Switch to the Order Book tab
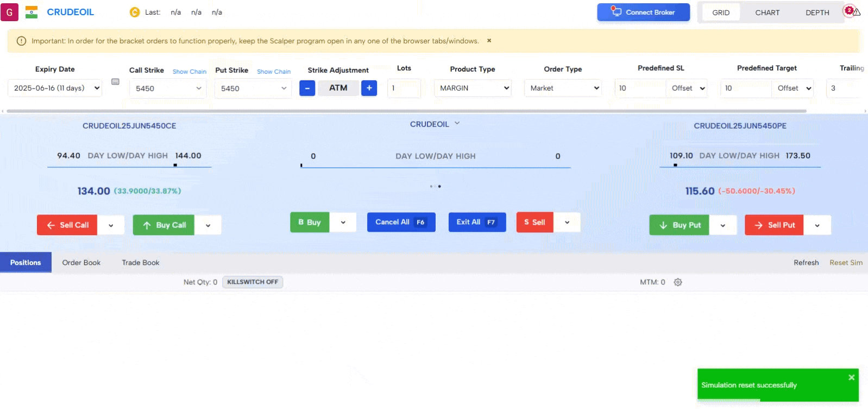The height and width of the screenshot is (419, 868). (81, 263)
